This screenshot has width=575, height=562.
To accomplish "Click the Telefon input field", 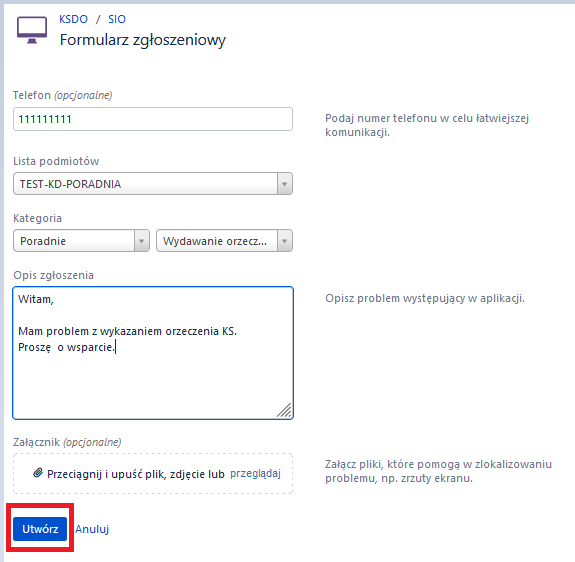I will click(153, 119).
